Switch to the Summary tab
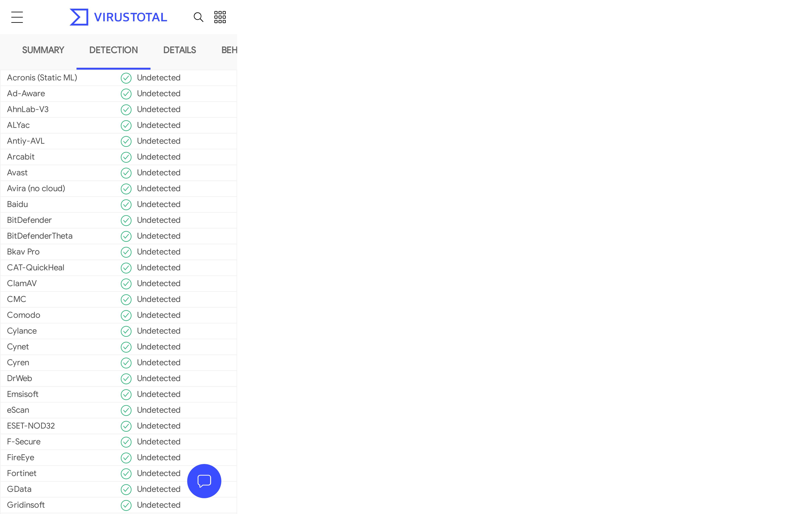 pyautogui.click(x=43, y=50)
